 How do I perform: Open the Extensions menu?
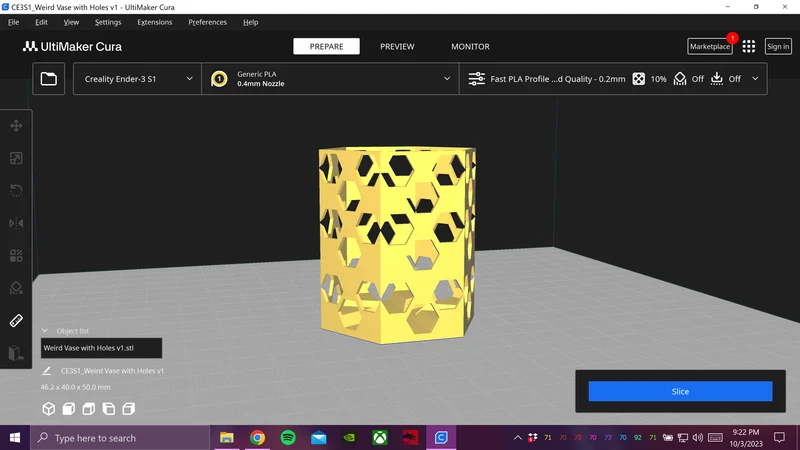pyautogui.click(x=155, y=22)
